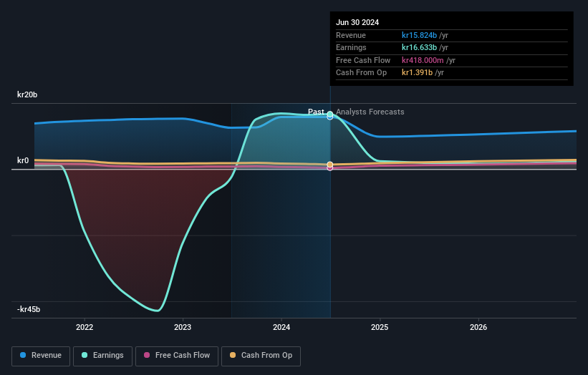Click the pink Free Cash Flow legend dot
This screenshot has height=375, width=588.
click(147, 355)
